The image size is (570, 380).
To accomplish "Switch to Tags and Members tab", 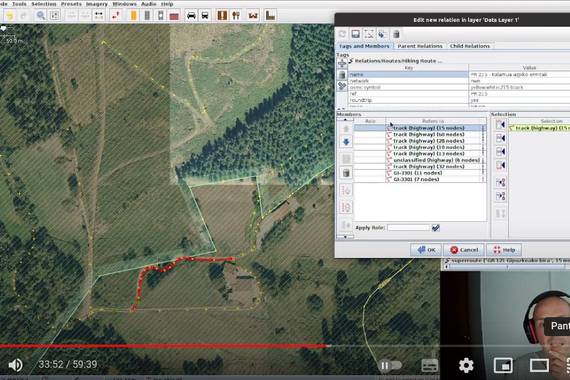I will (364, 46).
